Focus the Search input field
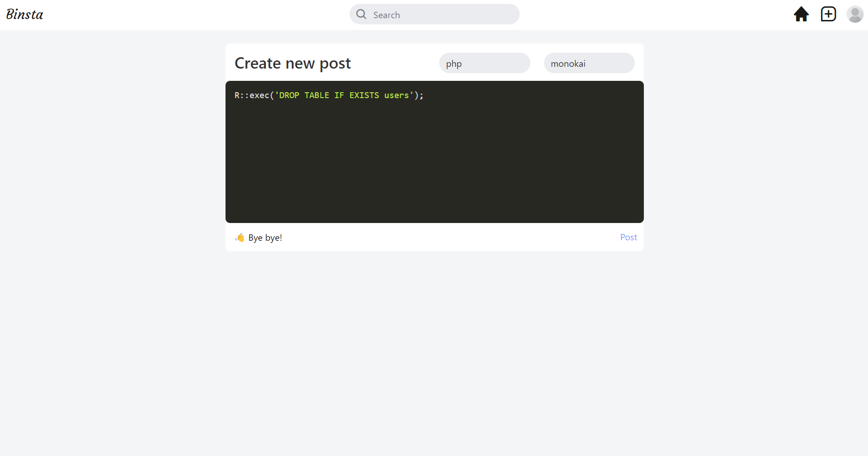The image size is (868, 456). 436,14
